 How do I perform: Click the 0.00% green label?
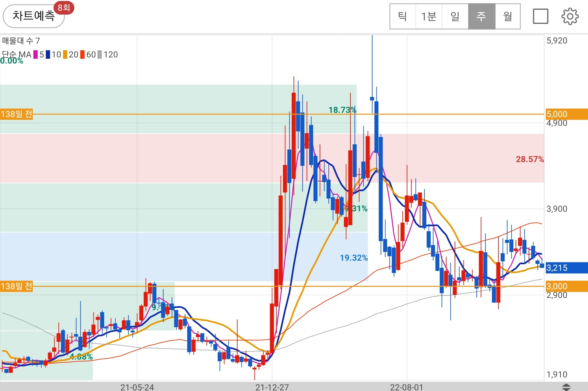[x=12, y=61]
